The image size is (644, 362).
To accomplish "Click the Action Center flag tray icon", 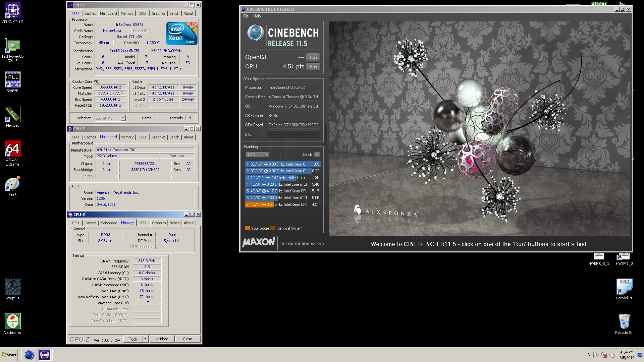I will (596, 355).
